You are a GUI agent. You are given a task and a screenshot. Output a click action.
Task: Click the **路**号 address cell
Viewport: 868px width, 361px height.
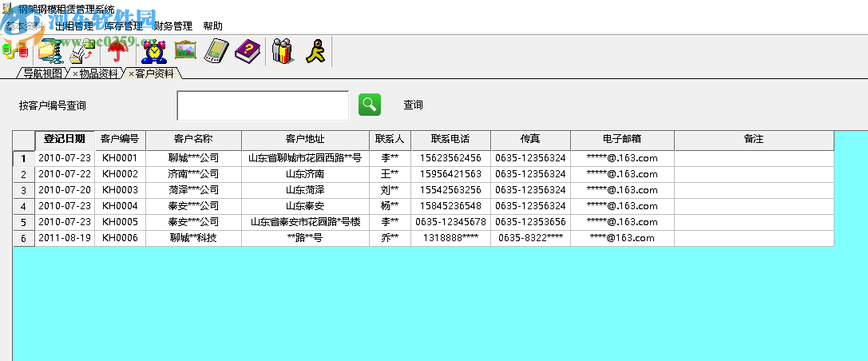tap(306, 239)
